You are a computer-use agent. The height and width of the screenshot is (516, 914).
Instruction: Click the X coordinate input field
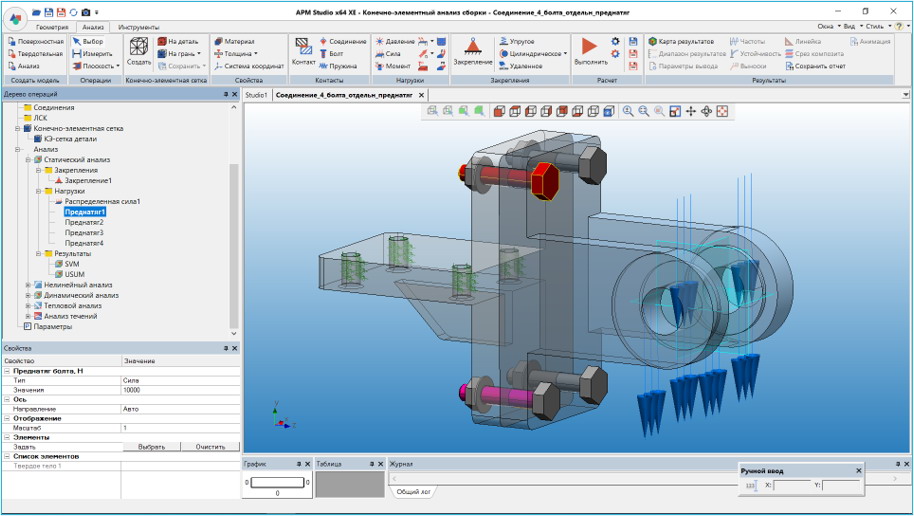tap(792, 486)
